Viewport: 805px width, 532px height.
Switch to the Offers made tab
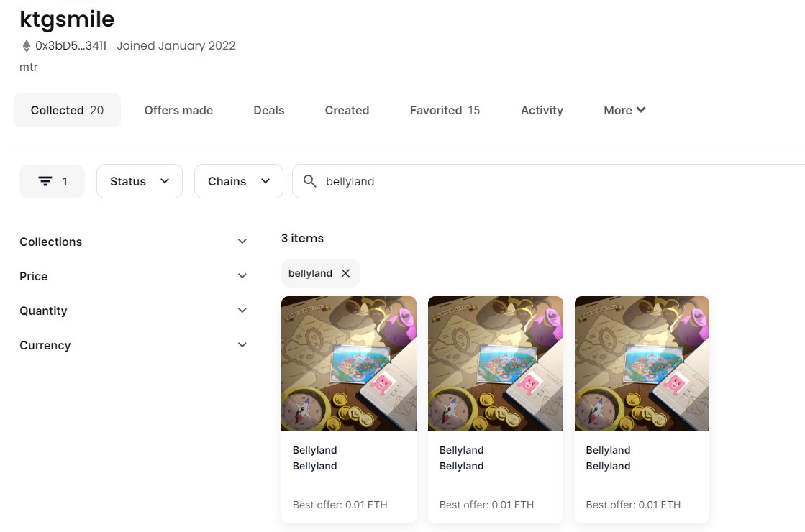pos(178,110)
